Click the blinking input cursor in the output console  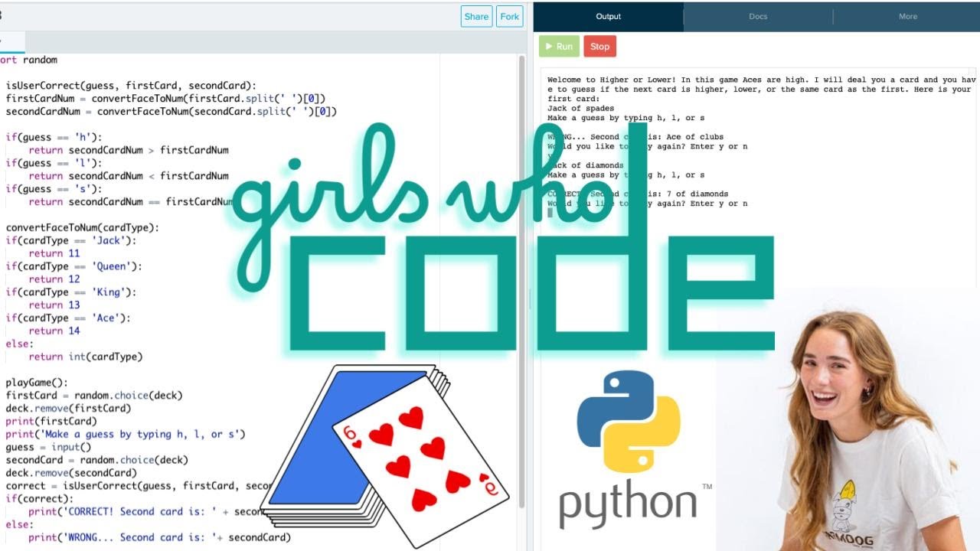[550, 213]
